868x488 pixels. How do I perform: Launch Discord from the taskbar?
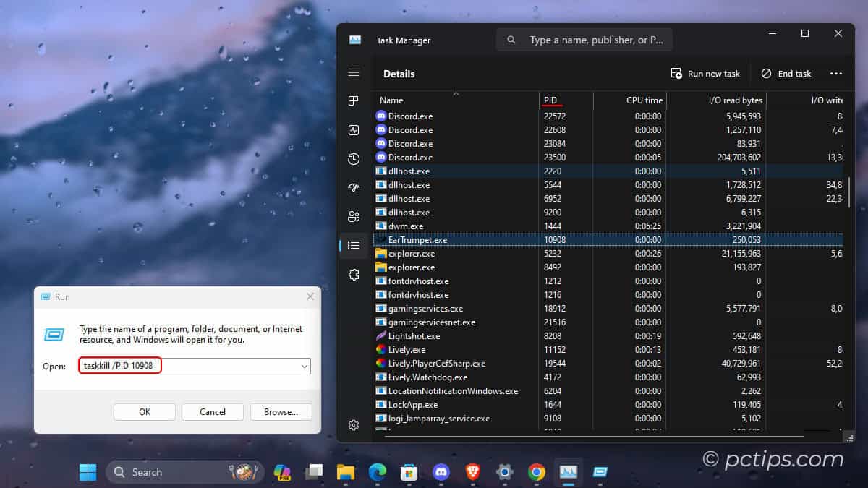tap(441, 471)
